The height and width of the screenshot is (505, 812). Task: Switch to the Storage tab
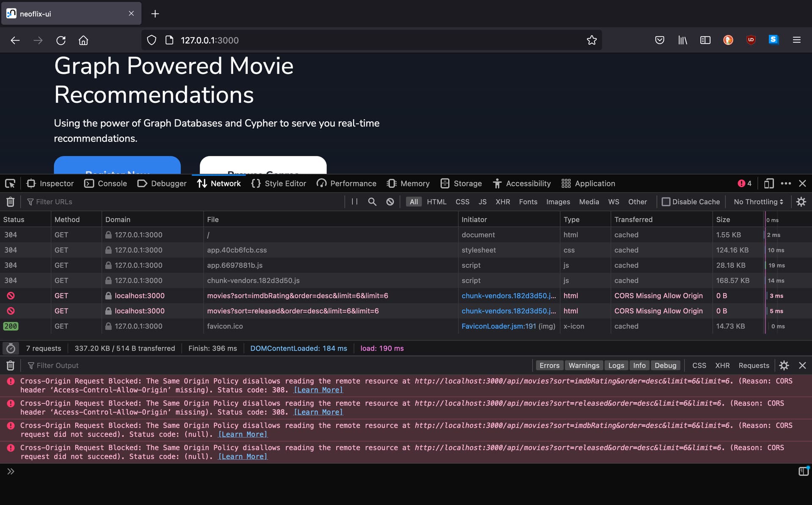[461, 184]
